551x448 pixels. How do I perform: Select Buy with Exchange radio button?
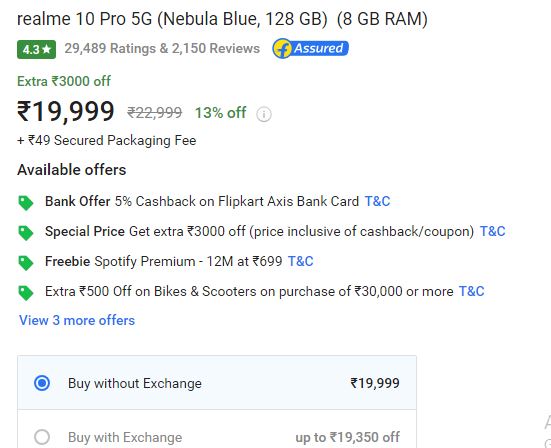tap(42, 437)
